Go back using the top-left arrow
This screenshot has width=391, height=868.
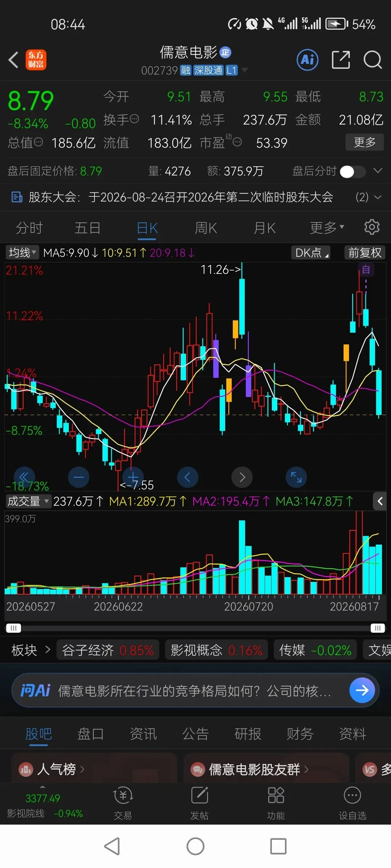click(x=13, y=60)
